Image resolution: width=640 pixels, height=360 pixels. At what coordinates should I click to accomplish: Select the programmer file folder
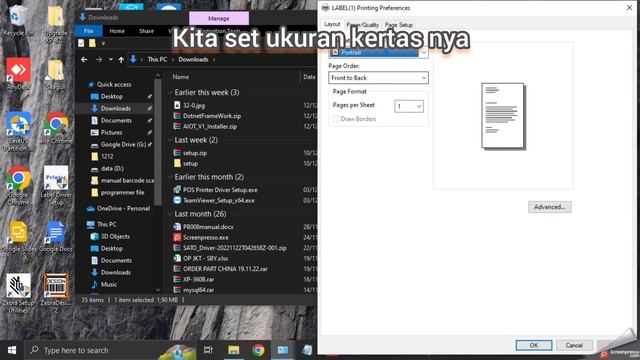pos(122,193)
